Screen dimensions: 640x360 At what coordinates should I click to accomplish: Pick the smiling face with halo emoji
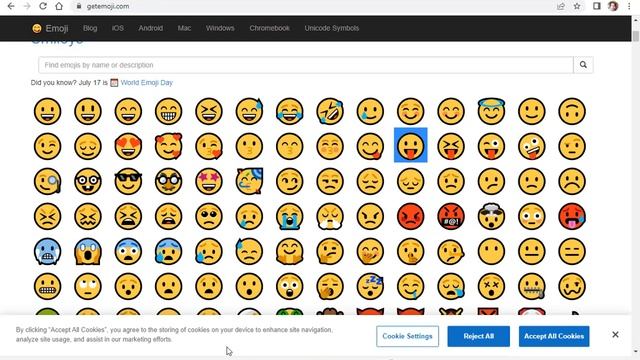coord(491,111)
